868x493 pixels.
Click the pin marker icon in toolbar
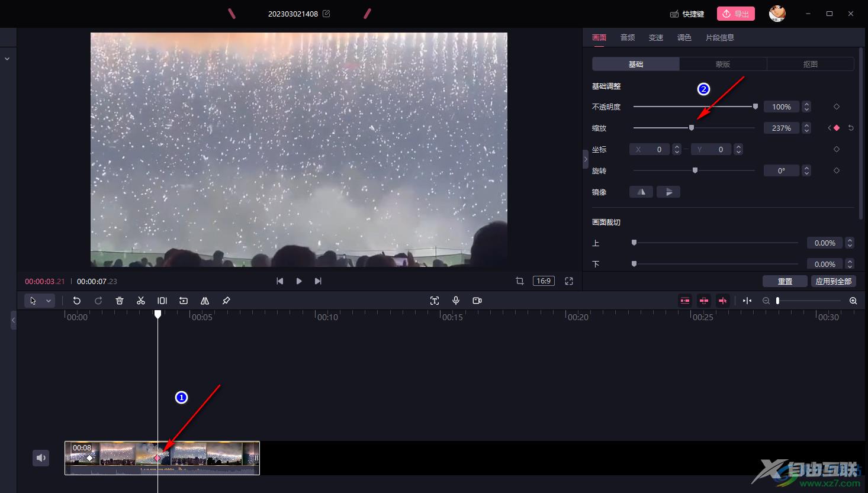point(226,301)
